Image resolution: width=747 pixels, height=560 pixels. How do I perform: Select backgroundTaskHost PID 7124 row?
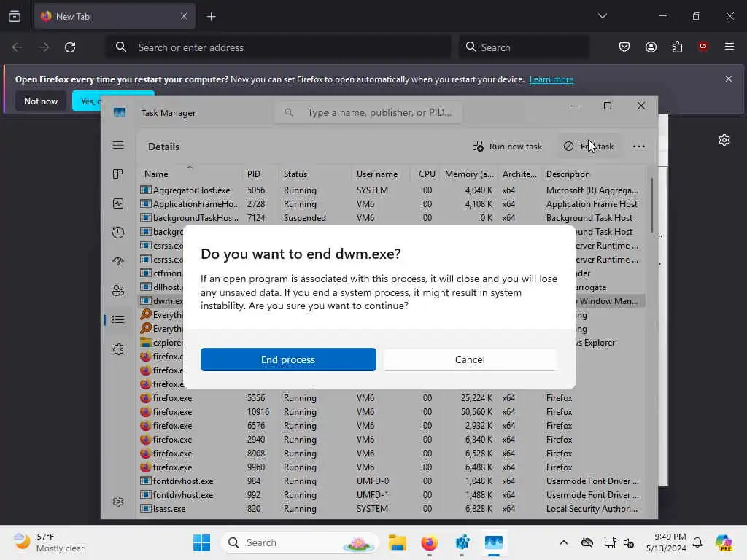click(392, 217)
